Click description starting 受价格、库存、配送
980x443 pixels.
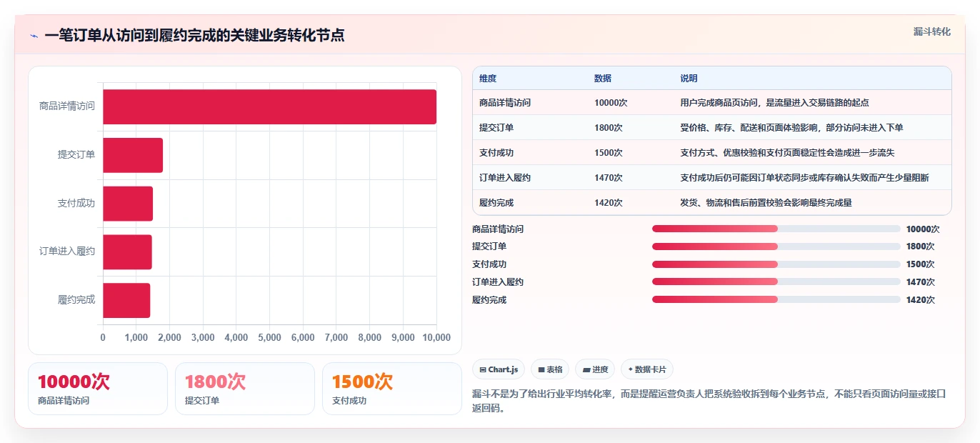[792, 128]
